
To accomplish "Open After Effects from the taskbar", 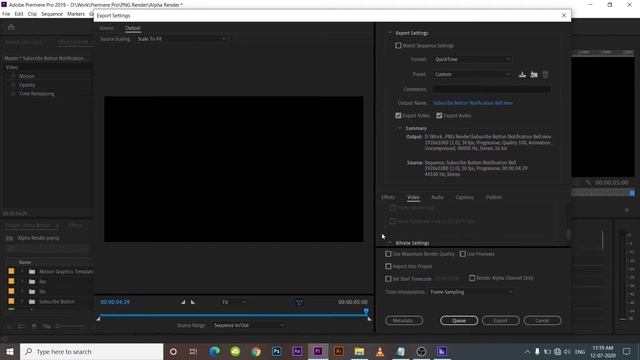I will (x=297, y=351).
